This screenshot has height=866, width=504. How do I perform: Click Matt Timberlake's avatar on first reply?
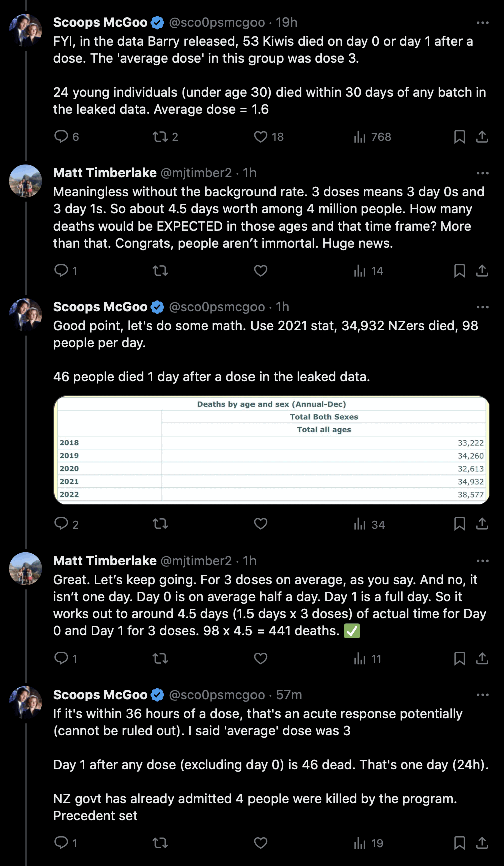(26, 181)
